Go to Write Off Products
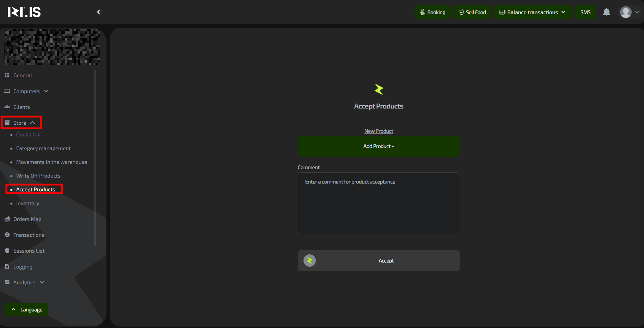Screen dimensions: 644x328 (x=38, y=176)
